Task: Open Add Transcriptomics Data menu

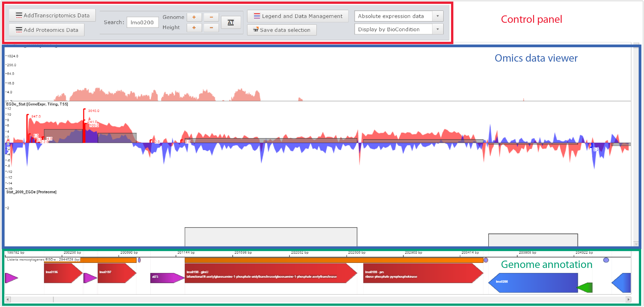Action: (x=52, y=15)
